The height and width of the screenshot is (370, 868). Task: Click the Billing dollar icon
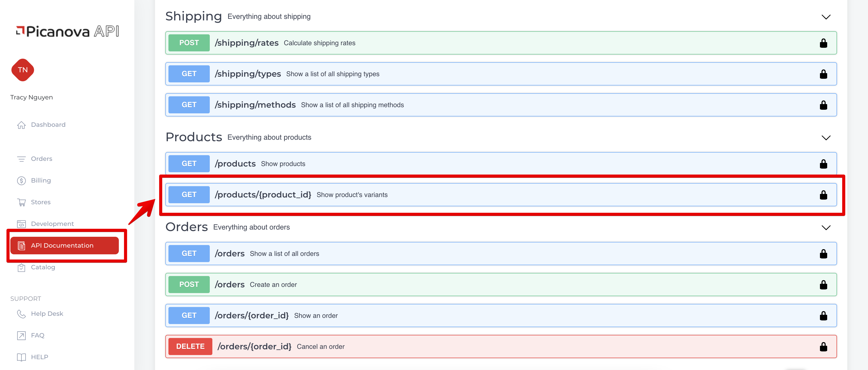coord(21,181)
